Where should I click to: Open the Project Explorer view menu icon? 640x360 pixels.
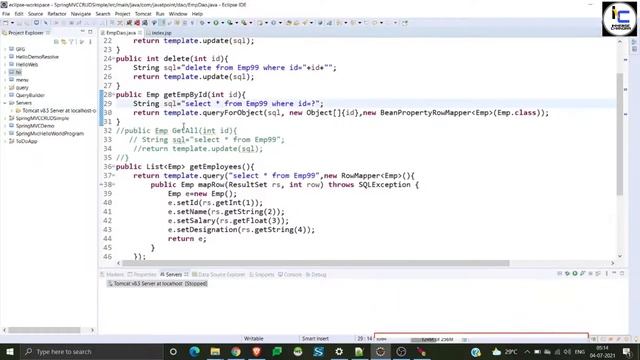tap(90, 42)
